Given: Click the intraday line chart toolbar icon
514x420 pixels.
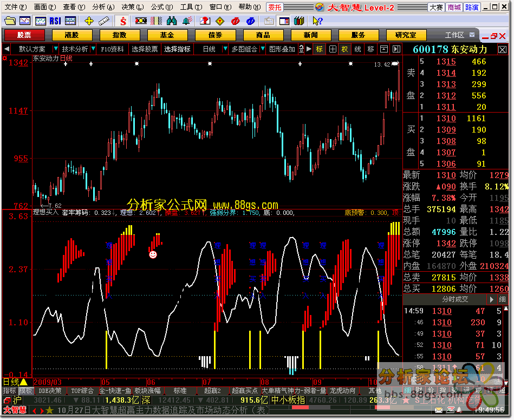Looking at the screenshot, I should [25, 21].
